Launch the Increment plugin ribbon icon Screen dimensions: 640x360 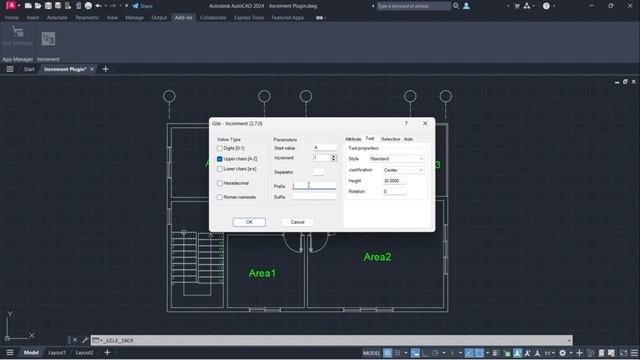(48, 39)
